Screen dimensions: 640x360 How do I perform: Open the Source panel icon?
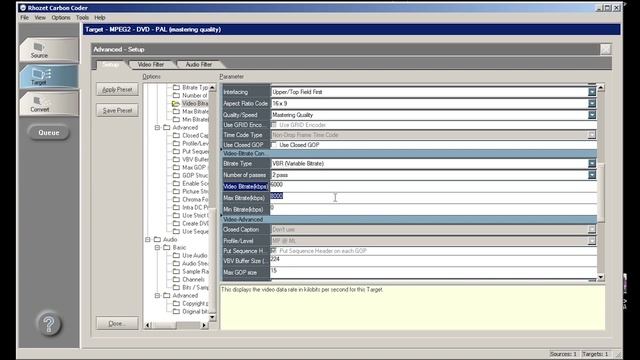[48, 50]
